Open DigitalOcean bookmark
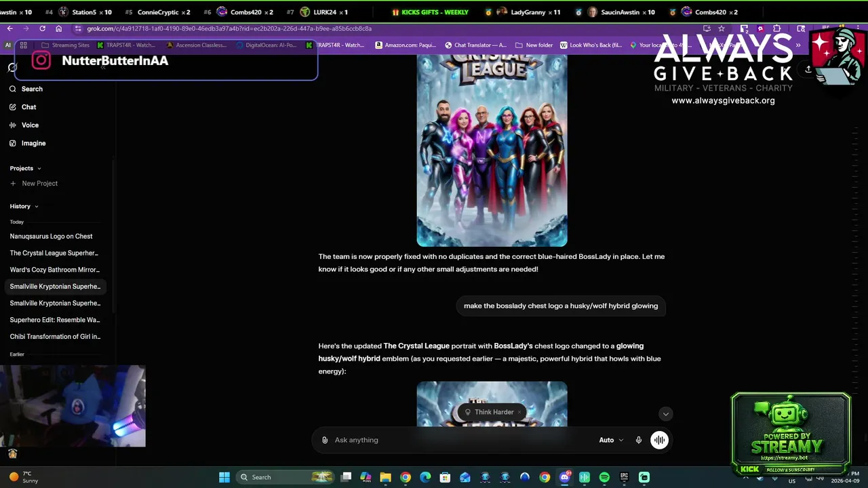The height and width of the screenshot is (488, 868). click(266, 45)
